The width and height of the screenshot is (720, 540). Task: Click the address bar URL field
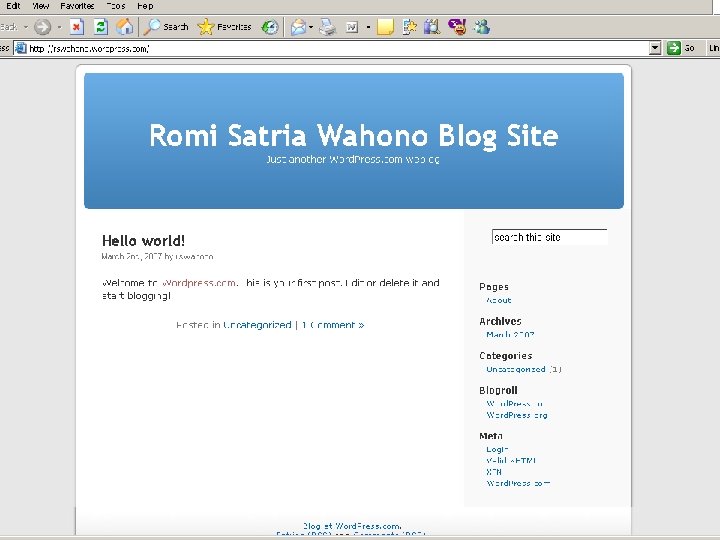coord(338,48)
